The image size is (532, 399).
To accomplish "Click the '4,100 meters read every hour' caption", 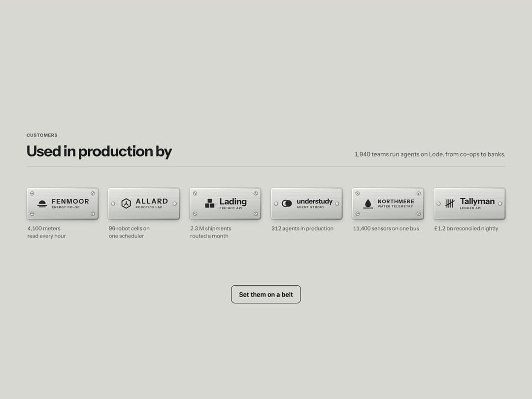I will pos(46,232).
